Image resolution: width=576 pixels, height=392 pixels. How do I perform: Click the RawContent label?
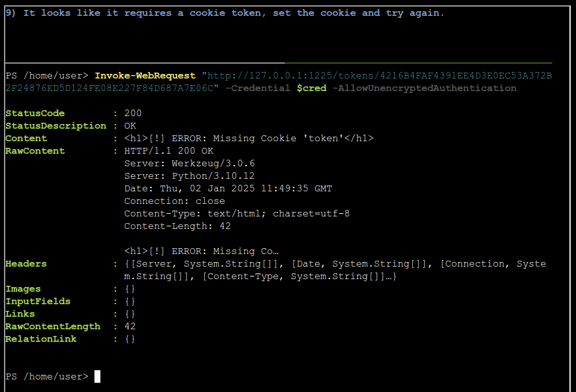pos(35,151)
